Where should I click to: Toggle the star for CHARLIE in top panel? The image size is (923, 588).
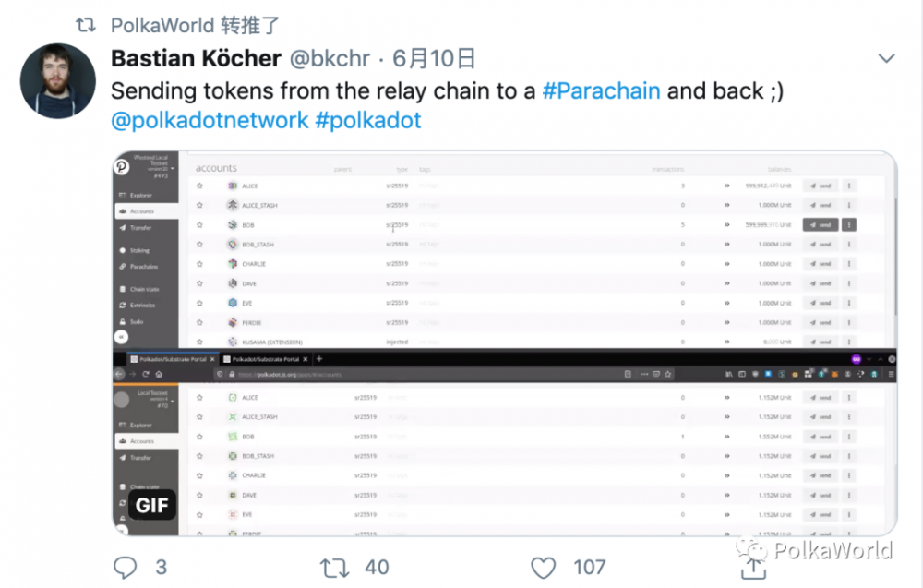[x=199, y=264]
